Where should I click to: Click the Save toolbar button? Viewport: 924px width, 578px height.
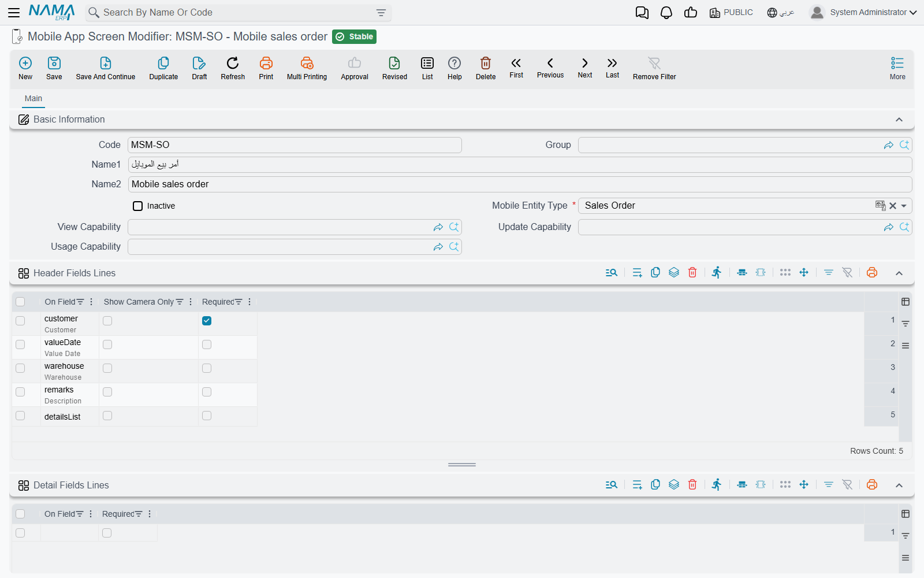pos(54,68)
